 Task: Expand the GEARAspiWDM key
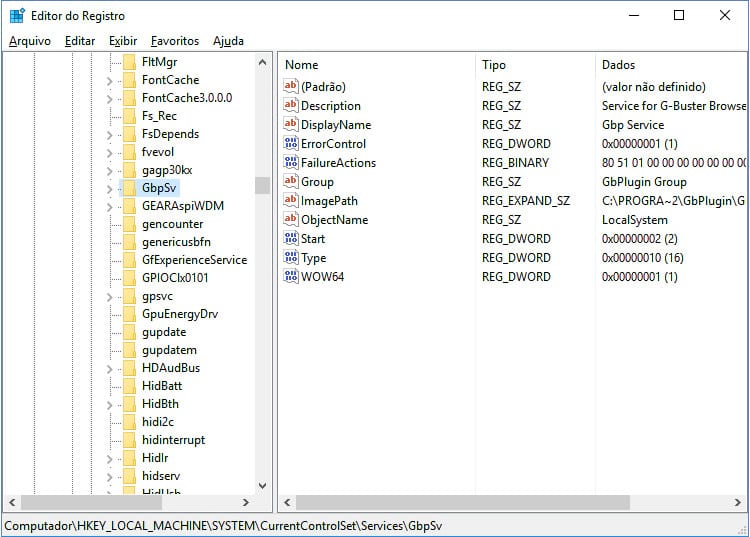110,207
